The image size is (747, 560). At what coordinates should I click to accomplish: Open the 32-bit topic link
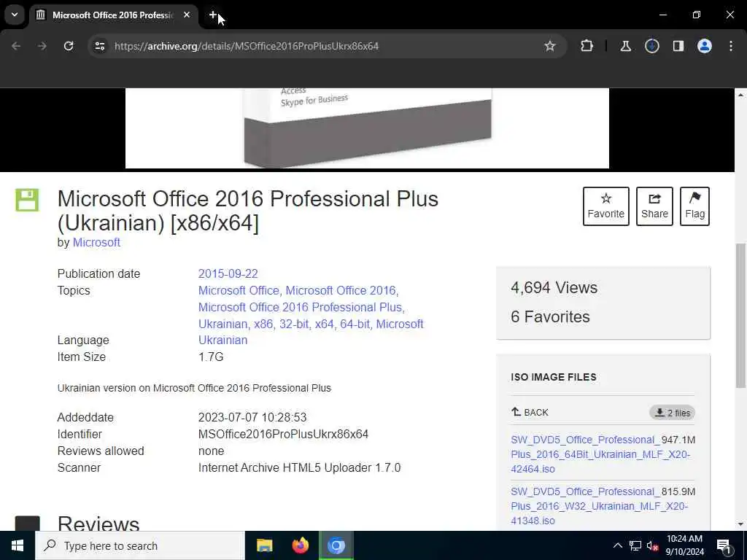pos(294,324)
